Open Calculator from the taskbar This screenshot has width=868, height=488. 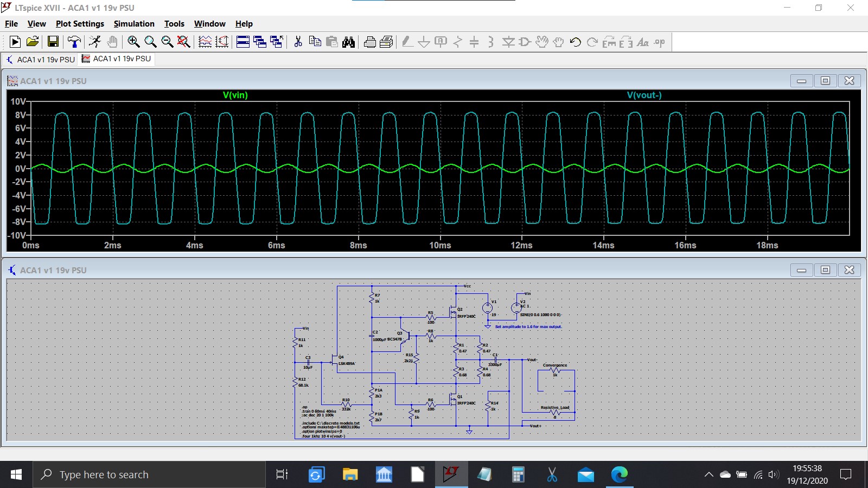point(518,474)
